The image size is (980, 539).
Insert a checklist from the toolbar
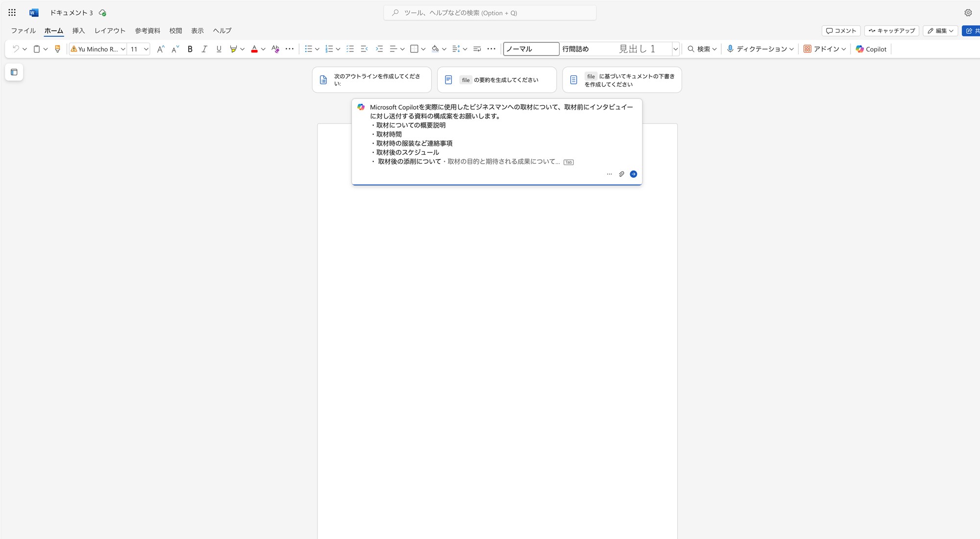tap(350, 49)
